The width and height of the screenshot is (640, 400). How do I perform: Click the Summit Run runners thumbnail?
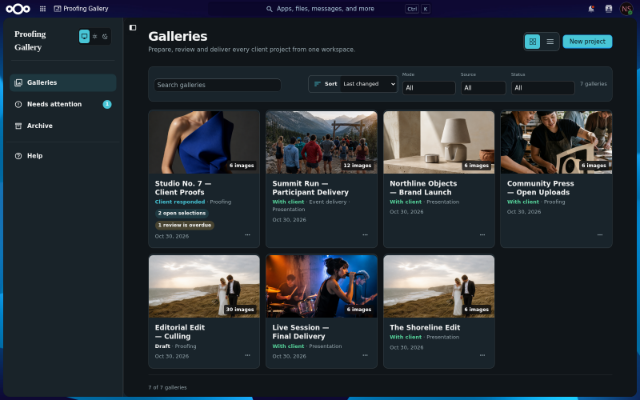pyautogui.click(x=322, y=142)
